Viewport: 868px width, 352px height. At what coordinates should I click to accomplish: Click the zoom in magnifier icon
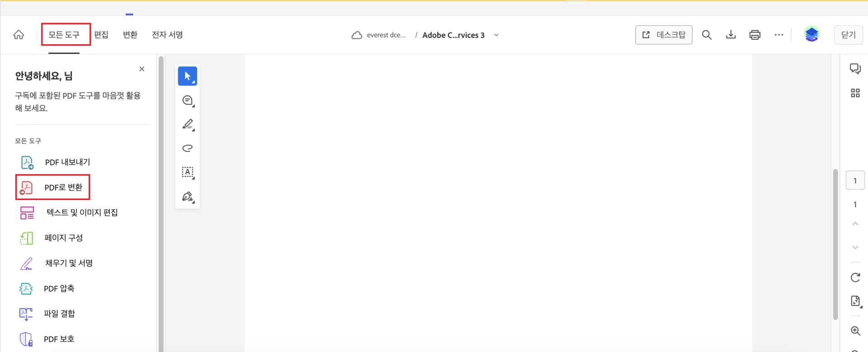[855, 331]
